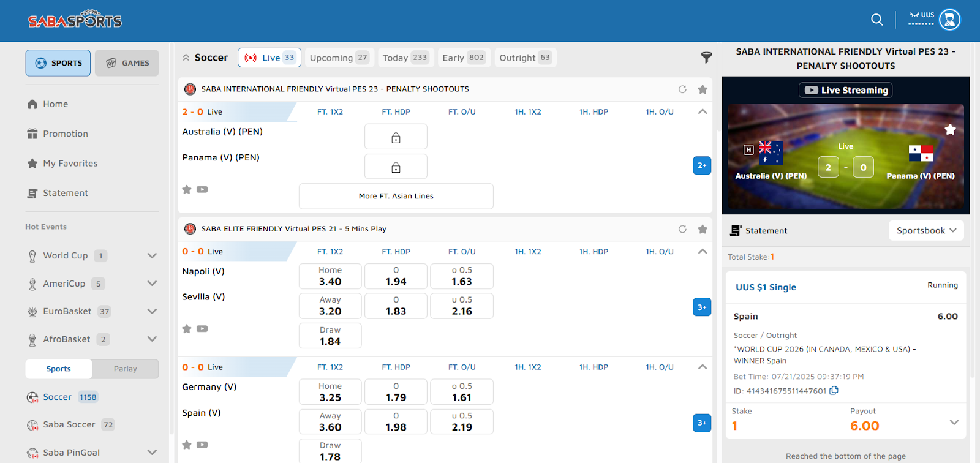Click More FT. Asian Lines
This screenshot has height=463, width=980.
click(396, 196)
